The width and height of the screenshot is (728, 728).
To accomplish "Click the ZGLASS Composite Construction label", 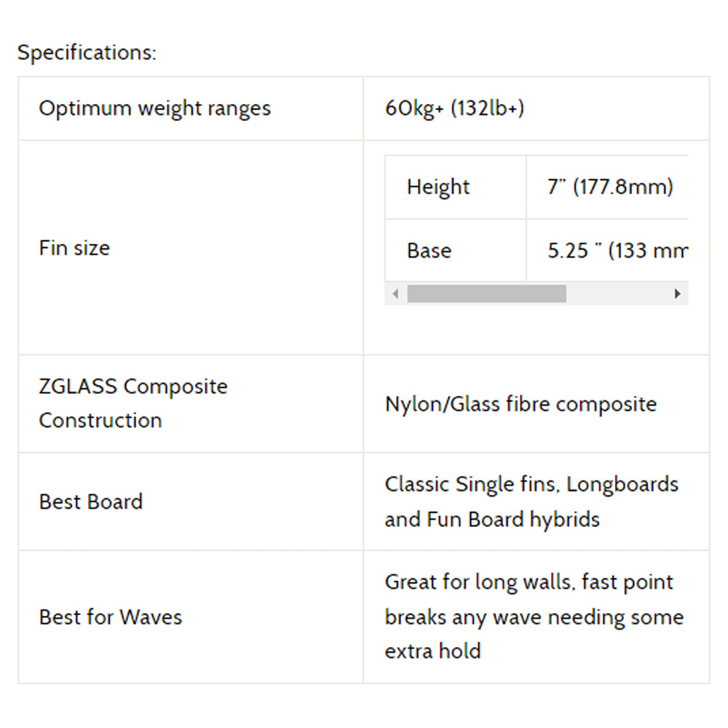I will (x=133, y=403).
